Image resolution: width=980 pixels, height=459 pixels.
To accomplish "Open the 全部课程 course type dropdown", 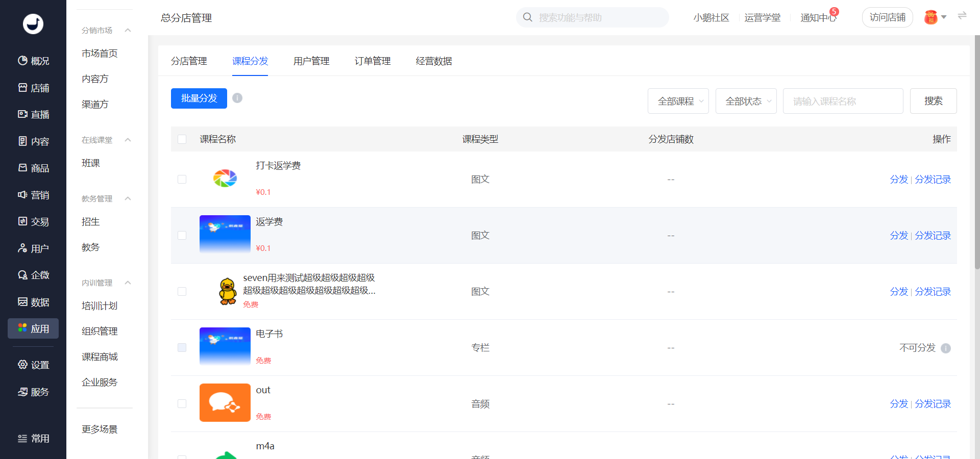I will tap(678, 101).
